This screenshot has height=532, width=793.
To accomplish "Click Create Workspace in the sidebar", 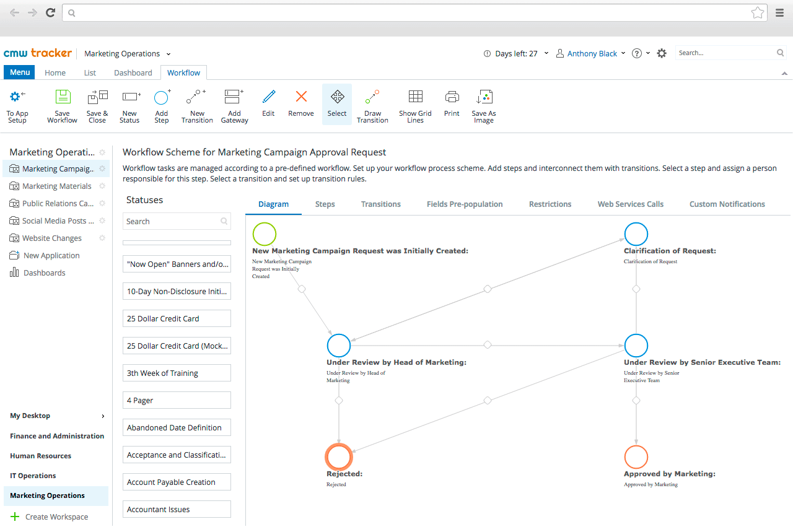I will pyautogui.click(x=56, y=517).
